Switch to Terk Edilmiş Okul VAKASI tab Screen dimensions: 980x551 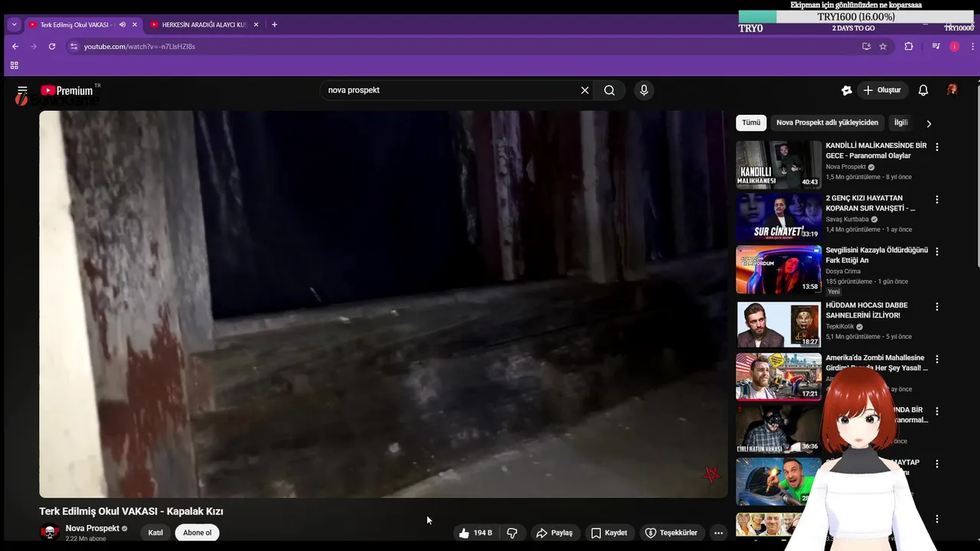(x=74, y=24)
